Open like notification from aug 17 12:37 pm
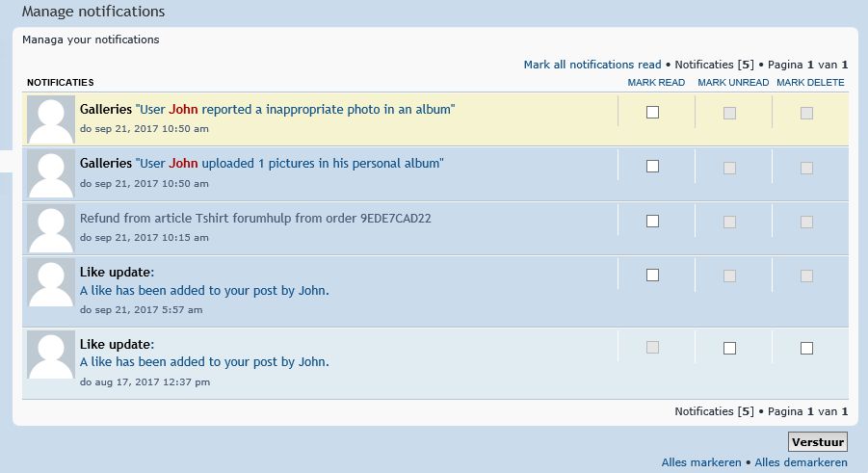The height and width of the screenshot is (473, 868). (x=204, y=361)
